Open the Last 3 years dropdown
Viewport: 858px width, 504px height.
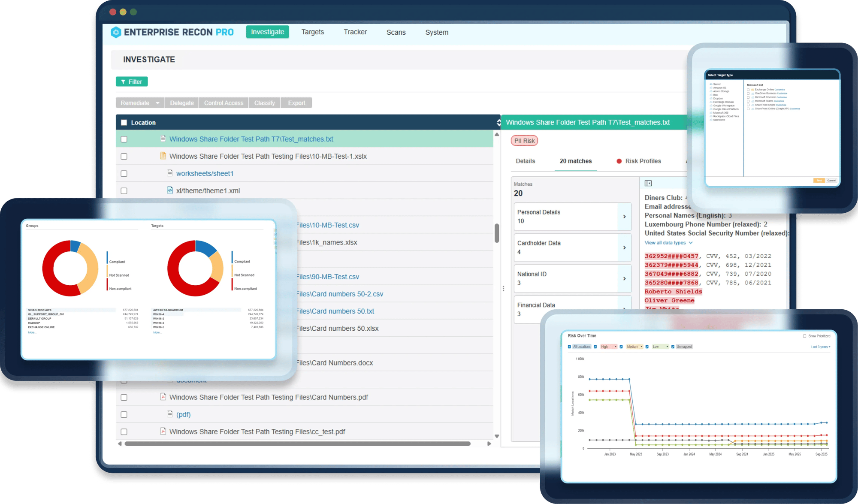tap(820, 347)
